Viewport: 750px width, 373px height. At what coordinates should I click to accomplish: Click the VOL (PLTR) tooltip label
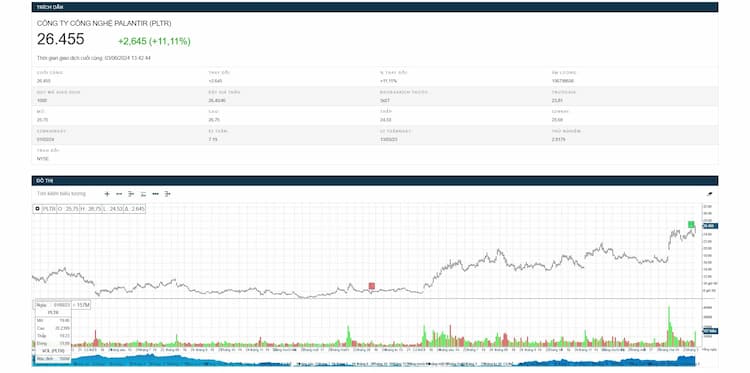coord(53,351)
